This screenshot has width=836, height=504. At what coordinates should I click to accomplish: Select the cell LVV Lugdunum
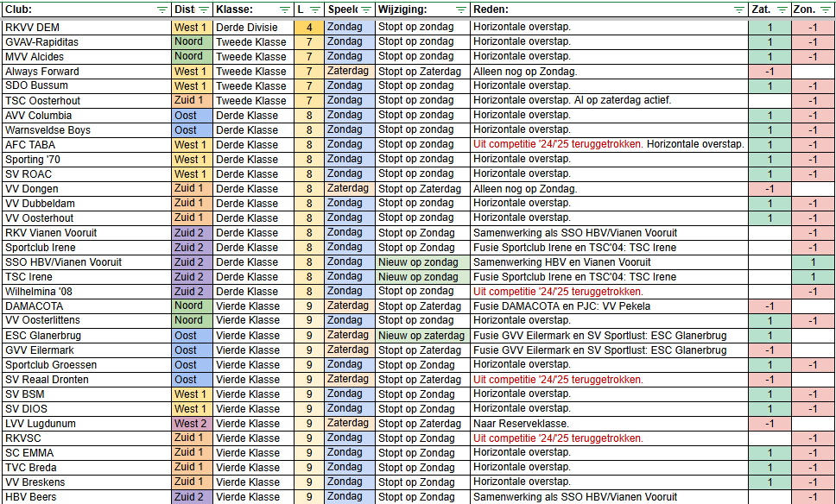click(87, 424)
